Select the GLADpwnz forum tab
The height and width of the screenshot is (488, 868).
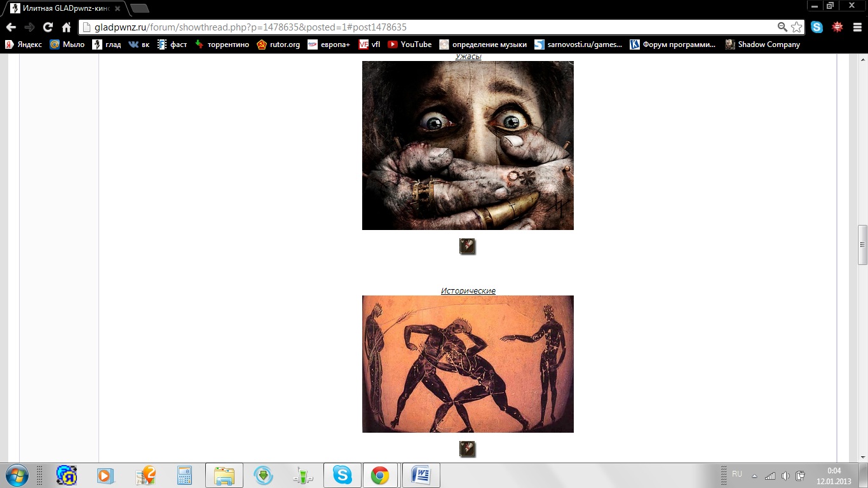62,9
